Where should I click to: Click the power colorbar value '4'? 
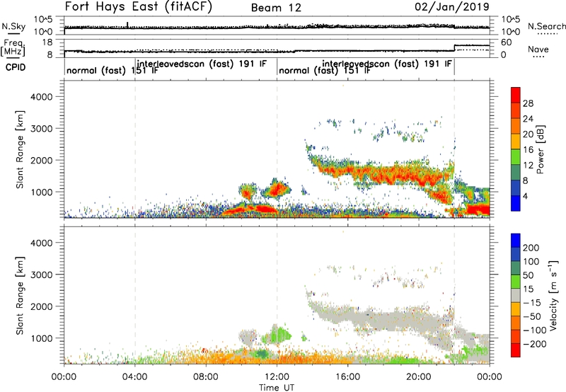click(526, 197)
